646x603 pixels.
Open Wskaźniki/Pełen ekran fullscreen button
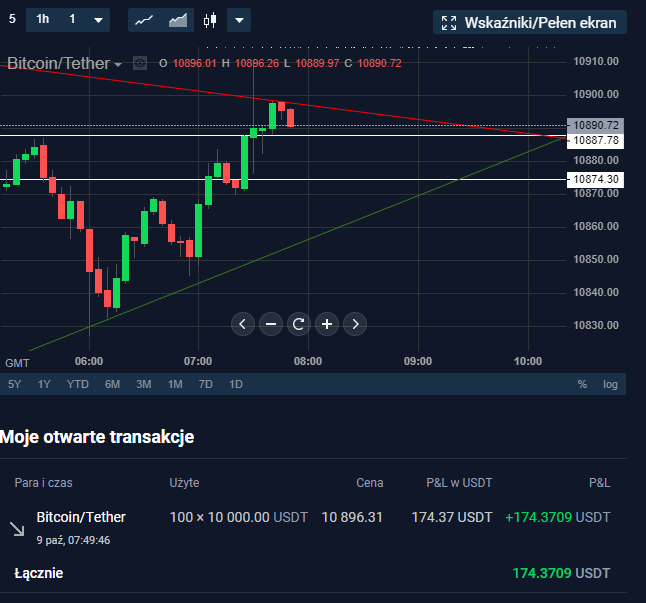530,23
